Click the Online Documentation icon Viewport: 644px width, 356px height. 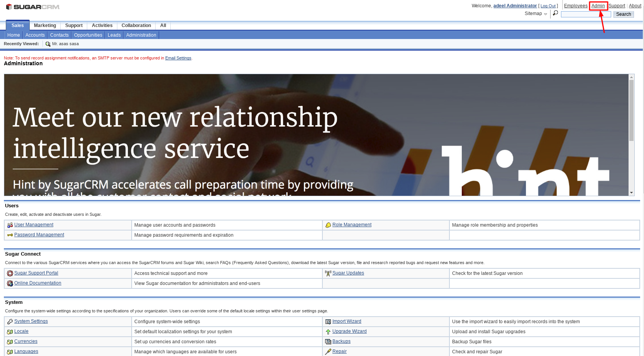10,283
